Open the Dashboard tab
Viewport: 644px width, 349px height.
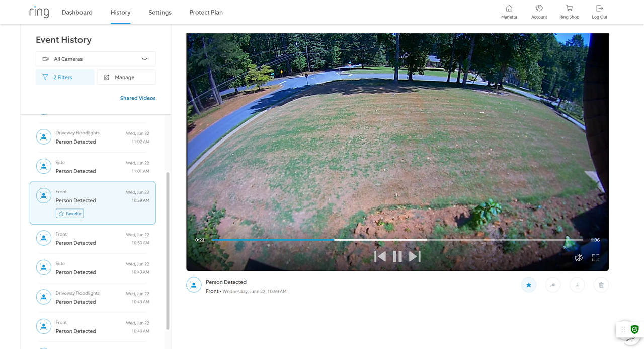(x=77, y=12)
